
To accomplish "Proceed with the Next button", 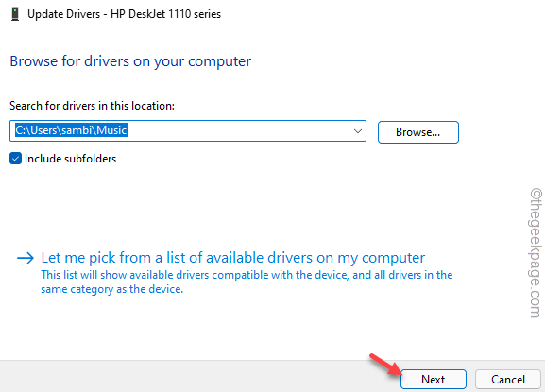I will coord(434,379).
